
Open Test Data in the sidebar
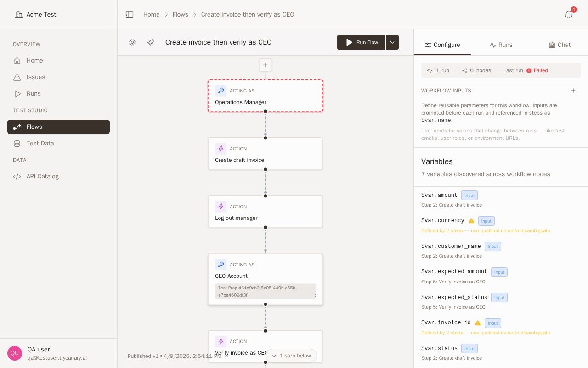click(x=58, y=144)
